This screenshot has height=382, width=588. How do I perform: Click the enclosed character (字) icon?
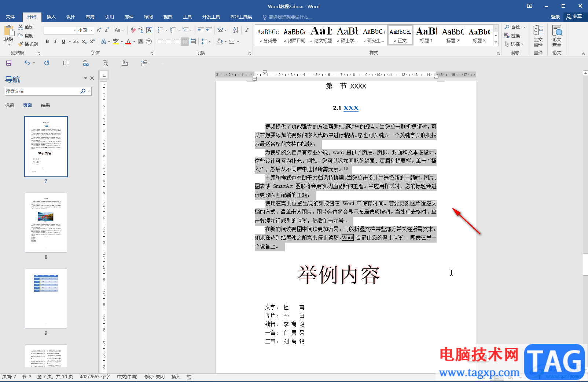(x=149, y=41)
